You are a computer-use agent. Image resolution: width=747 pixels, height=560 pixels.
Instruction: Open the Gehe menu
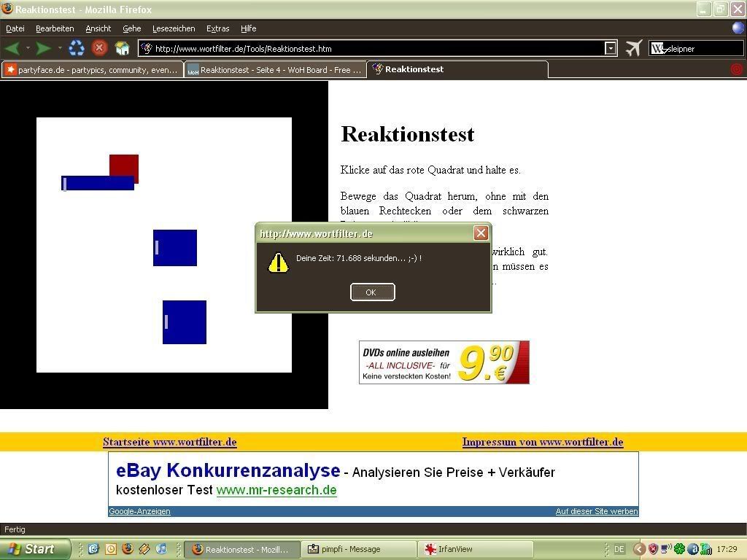click(x=132, y=28)
